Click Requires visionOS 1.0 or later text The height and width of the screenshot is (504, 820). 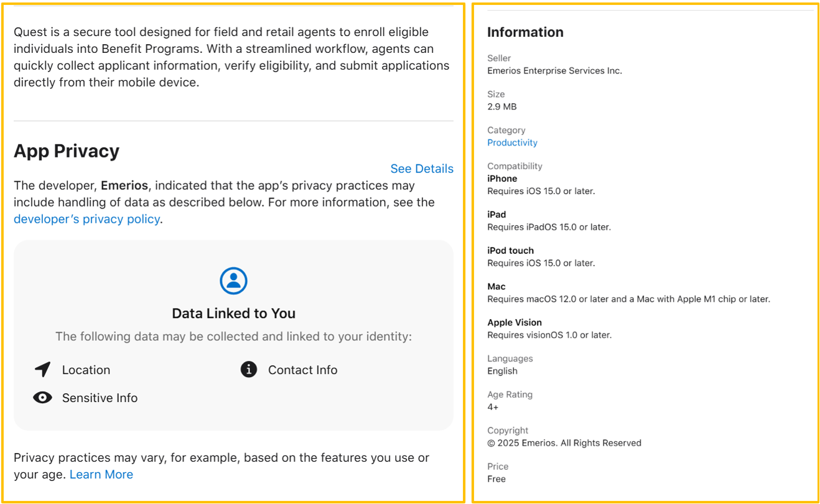[x=549, y=335]
